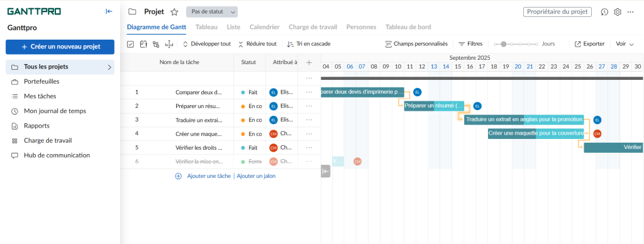Click the project folder icon beside Projet
Viewport: 644px width, 244px height.
tap(132, 11)
